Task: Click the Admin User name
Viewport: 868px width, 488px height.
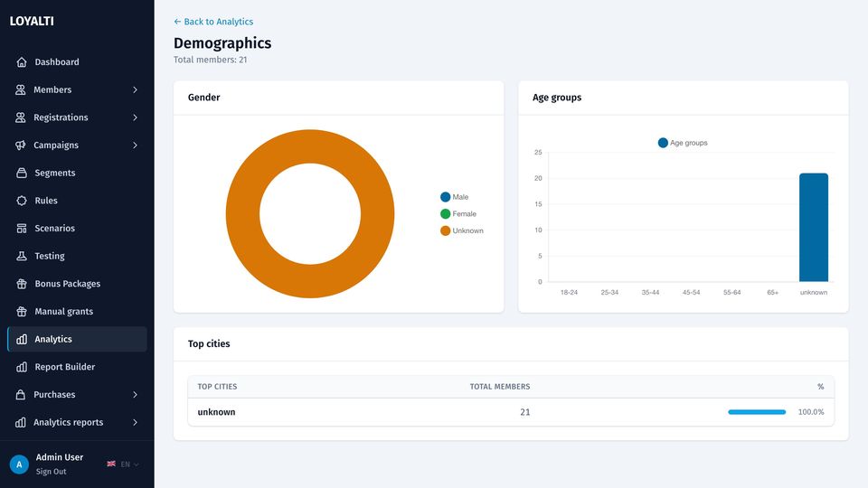Action: coord(60,457)
